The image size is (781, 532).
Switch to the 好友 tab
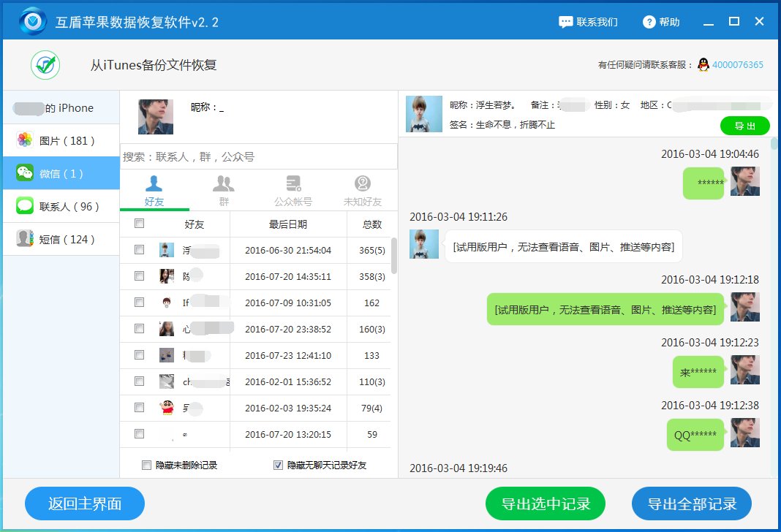154,191
